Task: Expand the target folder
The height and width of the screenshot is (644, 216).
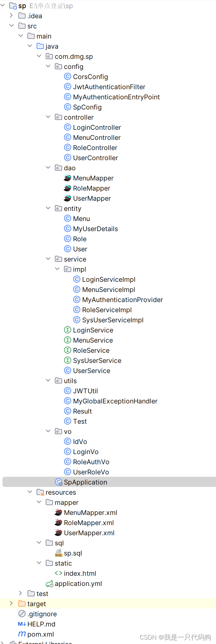Action: pyautogui.click(x=11, y=604)
